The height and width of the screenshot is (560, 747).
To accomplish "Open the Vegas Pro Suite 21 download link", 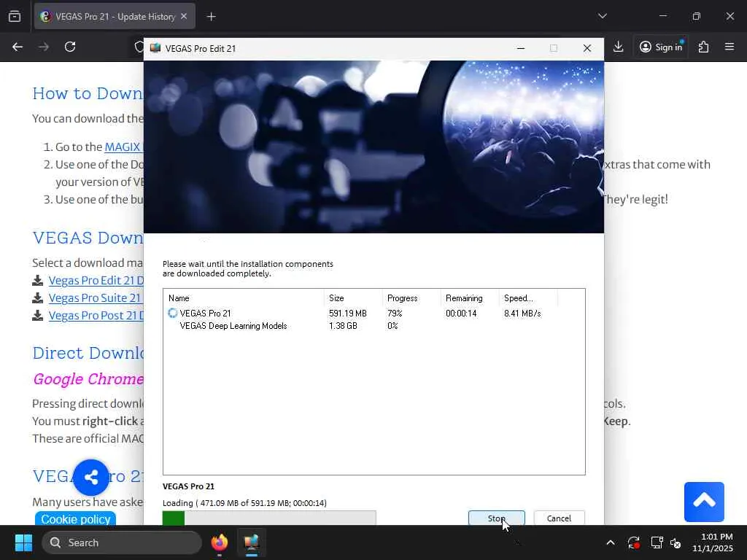I will click(95, 298).
